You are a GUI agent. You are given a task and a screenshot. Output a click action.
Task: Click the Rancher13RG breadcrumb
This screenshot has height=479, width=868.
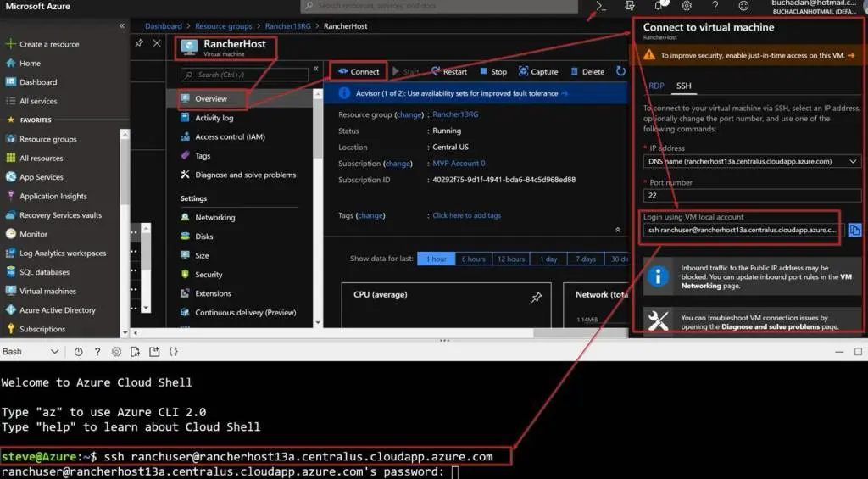[288, 26]
